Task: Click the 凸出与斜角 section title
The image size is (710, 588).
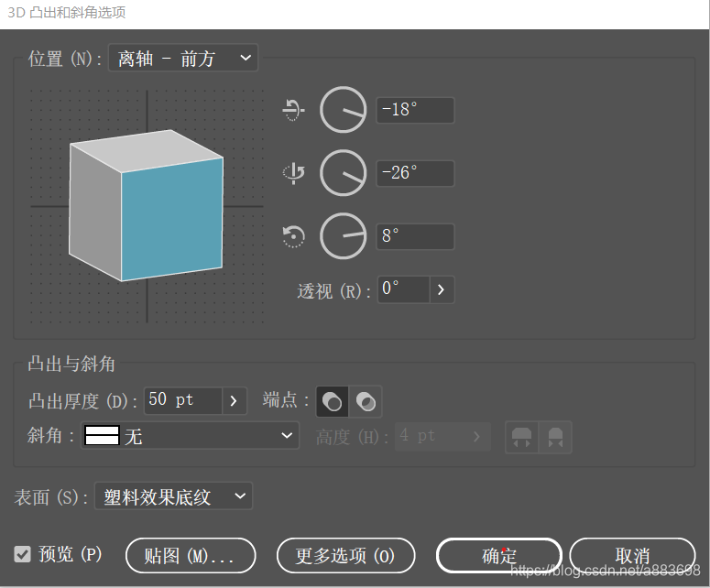Action: point(71,364)
